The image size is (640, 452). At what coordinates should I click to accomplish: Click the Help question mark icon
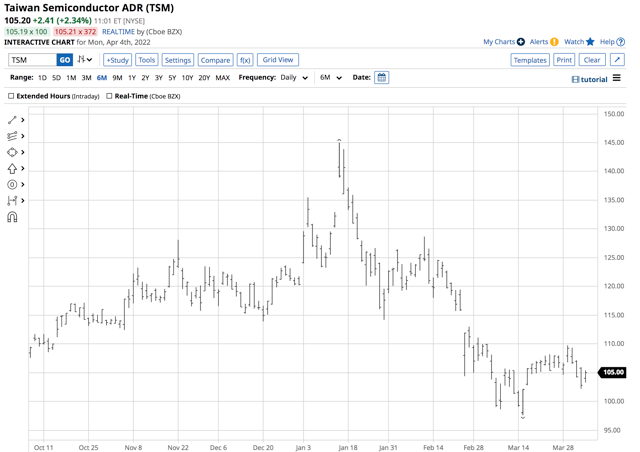pyautogui.click(x=621, y=42)
